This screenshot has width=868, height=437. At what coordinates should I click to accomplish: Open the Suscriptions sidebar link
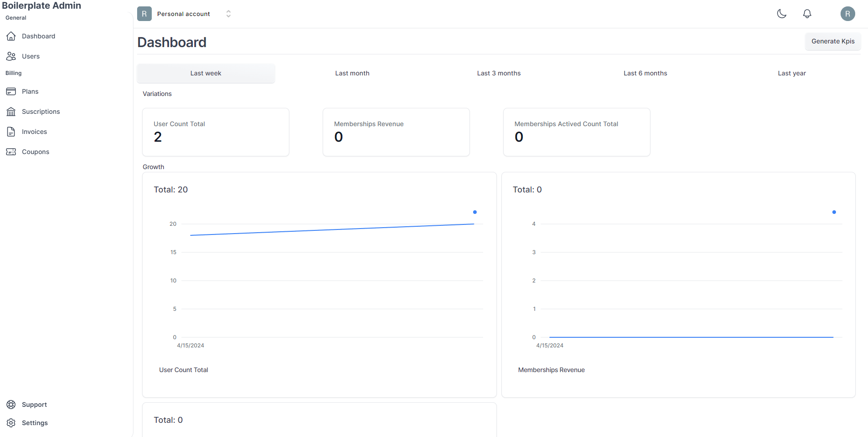pyautogui.click(x=41, y=112)
